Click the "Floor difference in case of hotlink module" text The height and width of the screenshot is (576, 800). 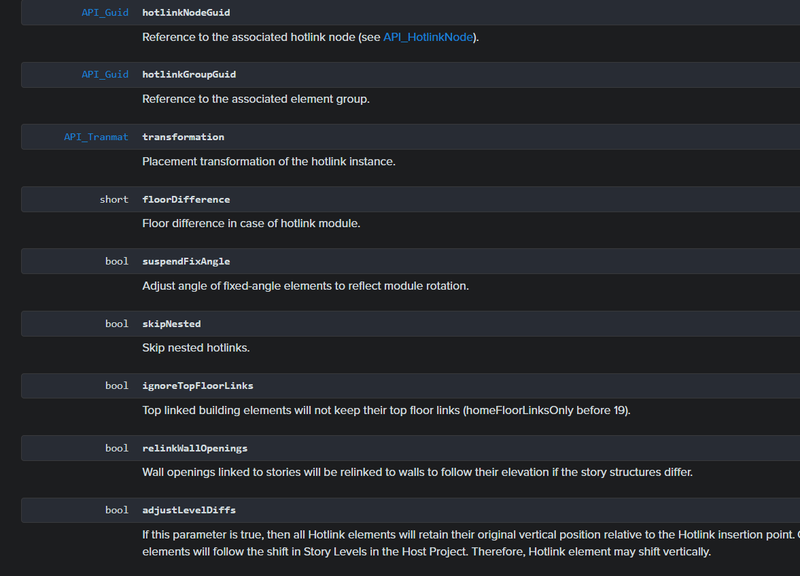point(251,223)
